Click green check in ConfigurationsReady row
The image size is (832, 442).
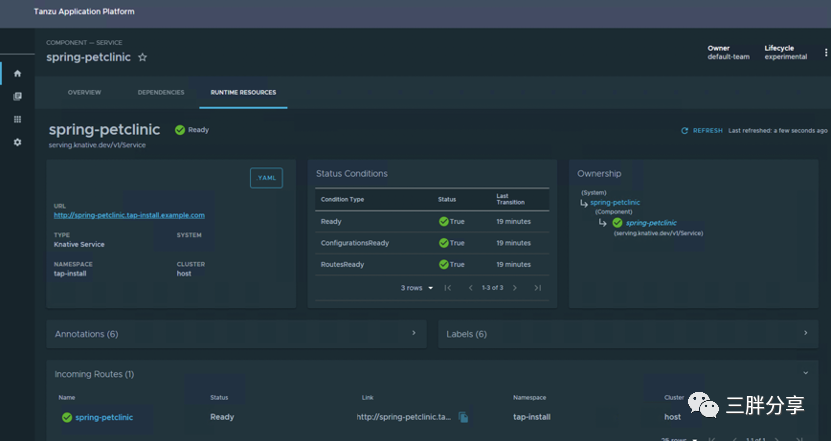pos(444,243)
